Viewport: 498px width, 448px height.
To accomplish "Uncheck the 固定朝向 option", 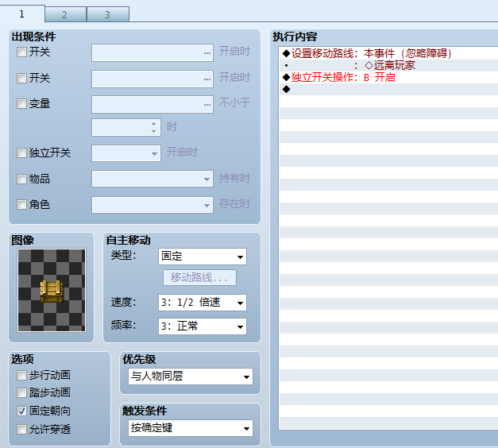I will (x=21, y=411).
